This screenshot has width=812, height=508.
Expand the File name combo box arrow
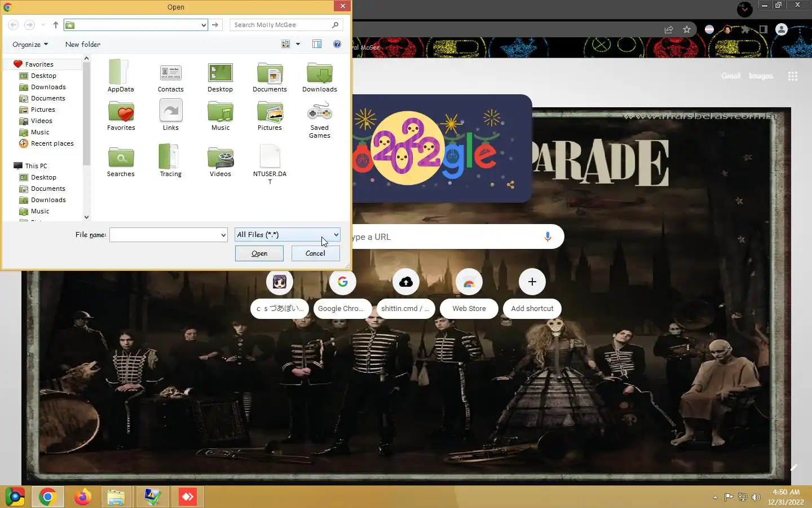(x=223, y=235)
